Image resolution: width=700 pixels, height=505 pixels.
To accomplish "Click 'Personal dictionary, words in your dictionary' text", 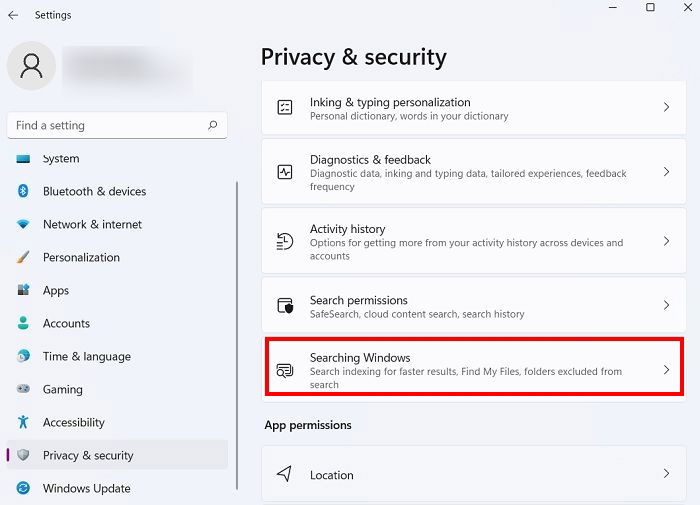I will click(x=409, y=116).
